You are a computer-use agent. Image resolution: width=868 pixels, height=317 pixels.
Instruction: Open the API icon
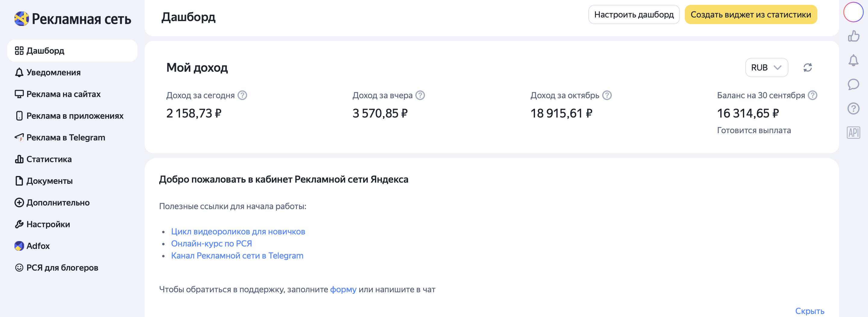click(853, 133)
